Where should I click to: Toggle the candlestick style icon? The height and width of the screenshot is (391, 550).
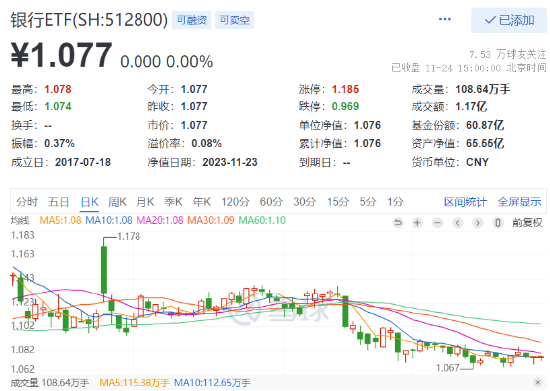[x=497, y=223]
